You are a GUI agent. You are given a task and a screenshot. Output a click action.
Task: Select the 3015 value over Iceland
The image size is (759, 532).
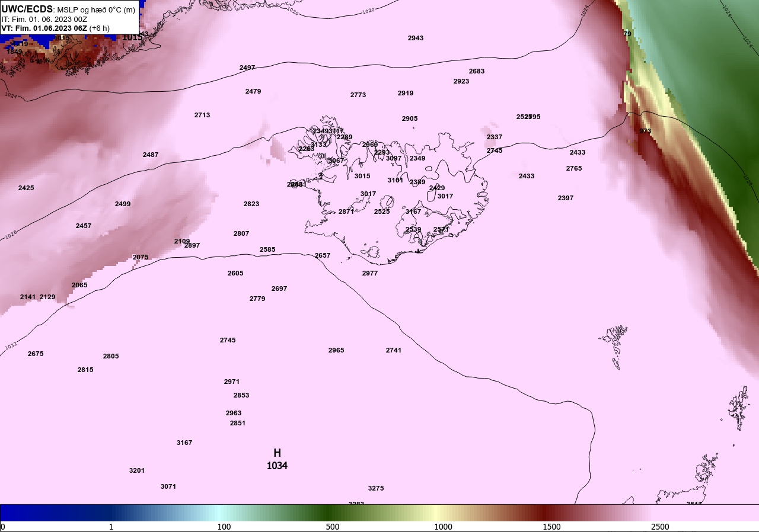click(x=362, y=176)
